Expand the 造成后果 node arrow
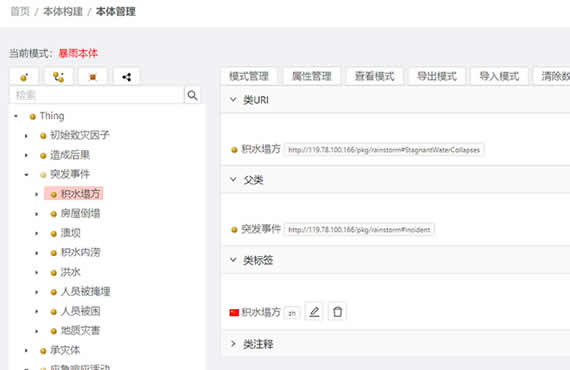570x370 pixels. point(26,155)
